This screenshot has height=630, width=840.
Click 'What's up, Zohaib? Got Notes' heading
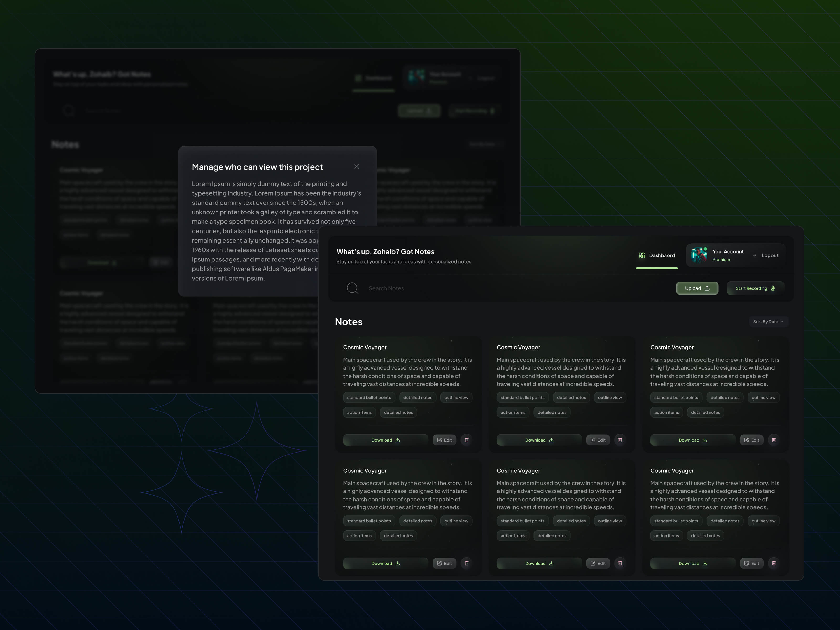[385, 251]
